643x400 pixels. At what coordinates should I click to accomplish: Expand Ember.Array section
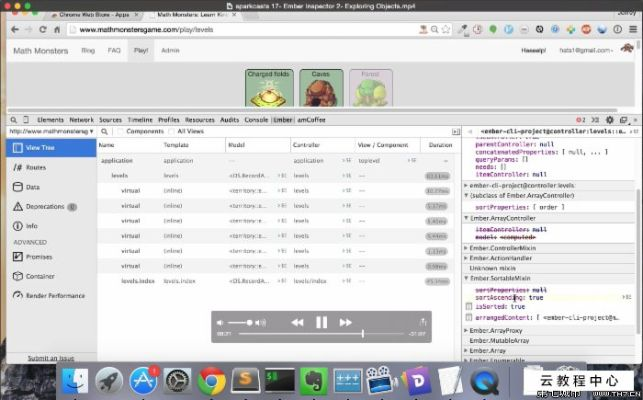(549, 351)
